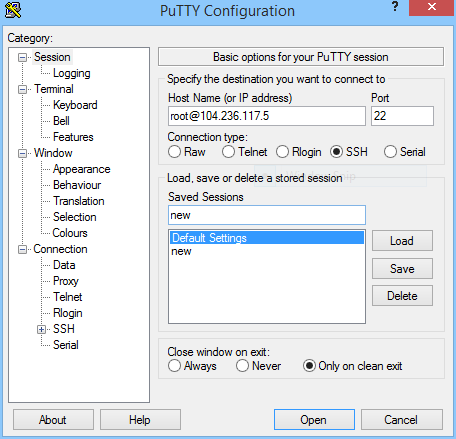This screenshot has height=439, width=456.
Task: Save the current session settings
Action: click(x=402, y=269)
